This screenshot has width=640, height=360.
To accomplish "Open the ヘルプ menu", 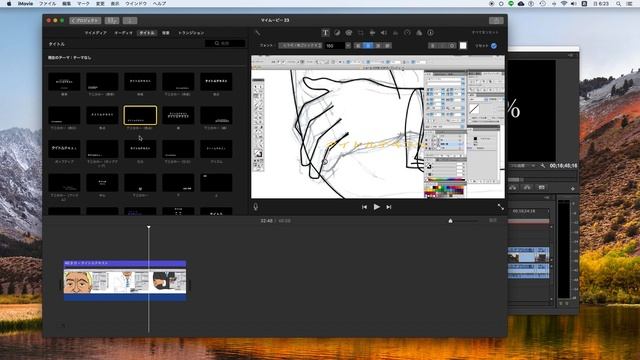I will point(159,3).
